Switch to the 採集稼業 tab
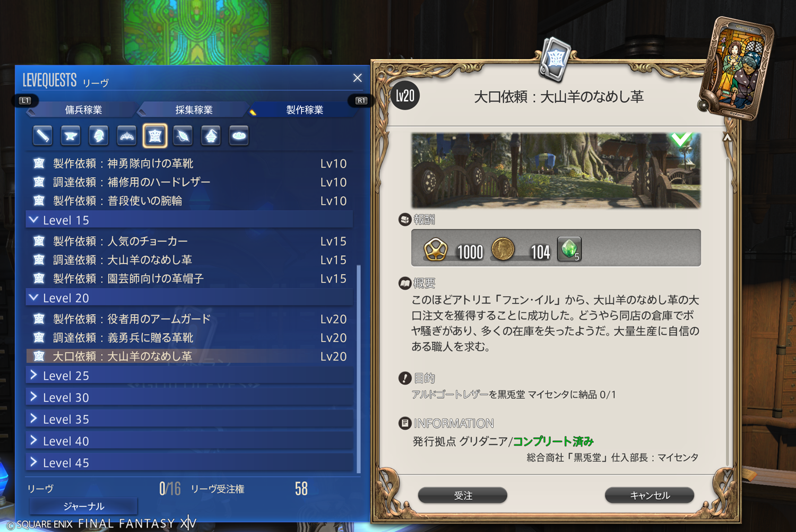 click(x=194, y=110)
